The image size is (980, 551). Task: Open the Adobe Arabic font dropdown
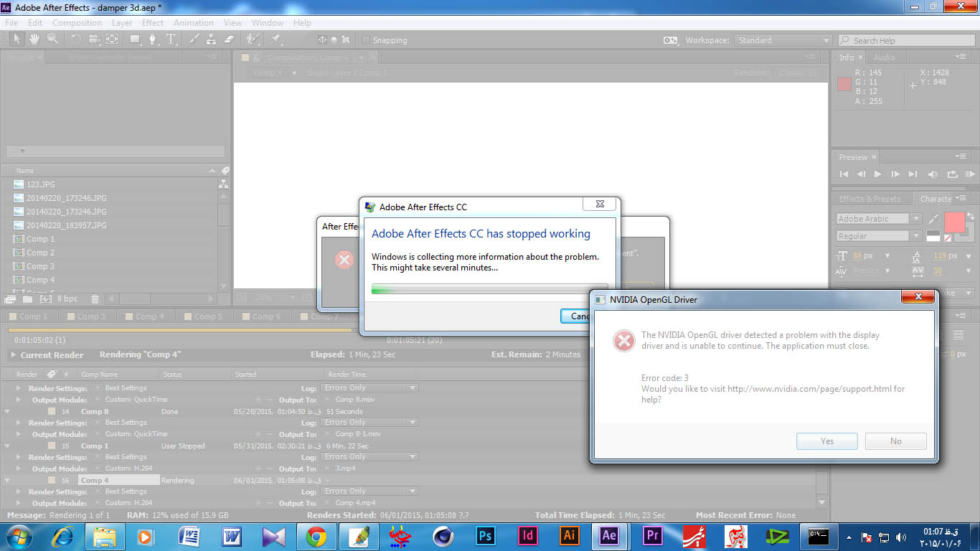[x=879, y=219]
